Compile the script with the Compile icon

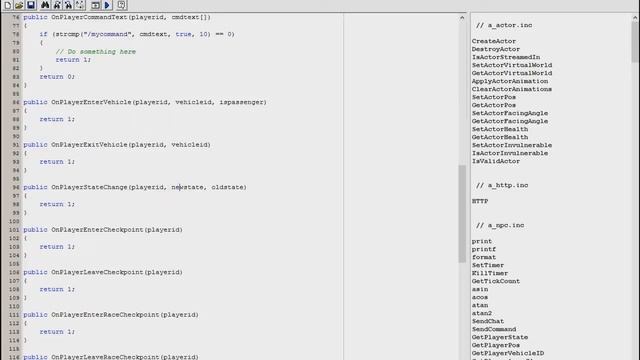point(95,5)
